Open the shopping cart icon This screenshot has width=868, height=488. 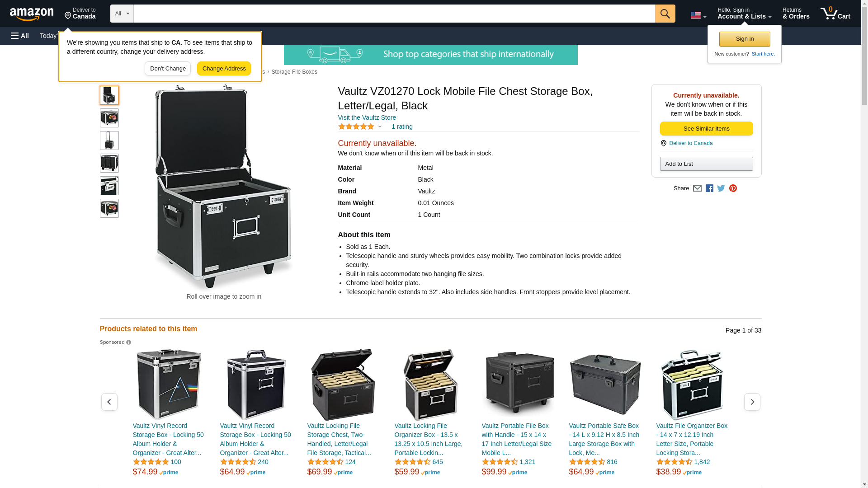835,14
